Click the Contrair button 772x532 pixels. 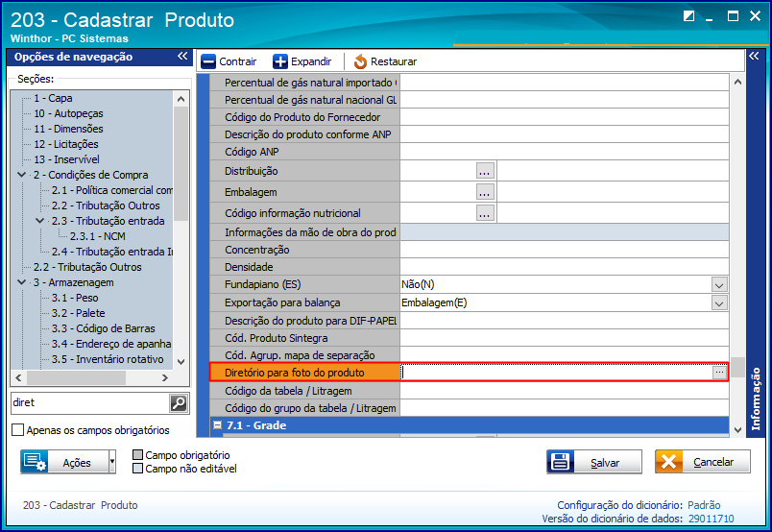(229, 61)
